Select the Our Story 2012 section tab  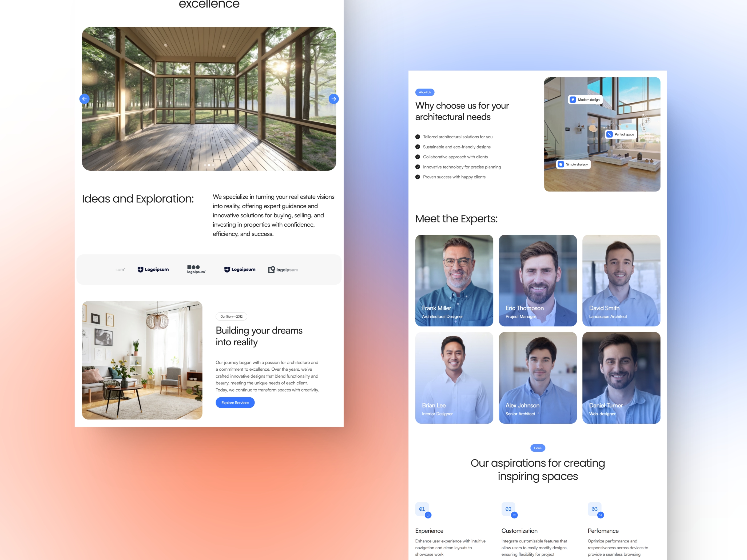tap(231, 317)
